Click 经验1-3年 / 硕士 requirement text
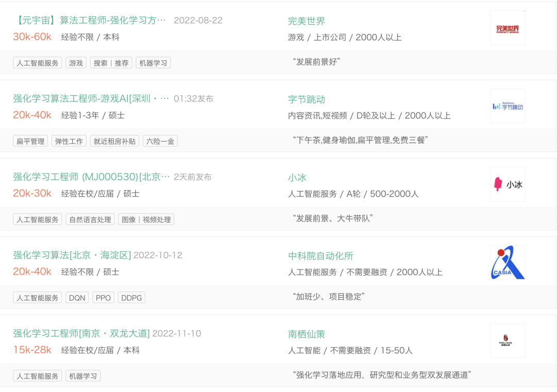557x392 pixels. 93,115
